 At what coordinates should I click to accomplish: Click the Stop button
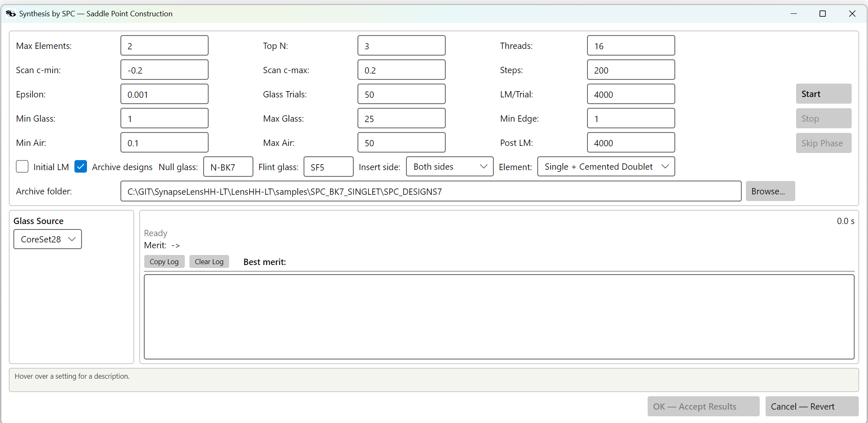(824, 119)
